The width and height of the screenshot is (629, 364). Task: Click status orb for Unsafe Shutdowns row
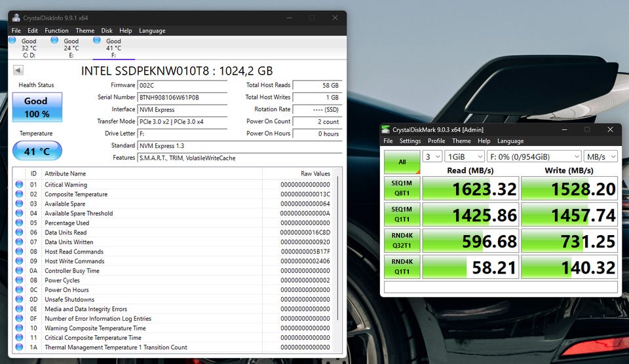tap(19, 299)
